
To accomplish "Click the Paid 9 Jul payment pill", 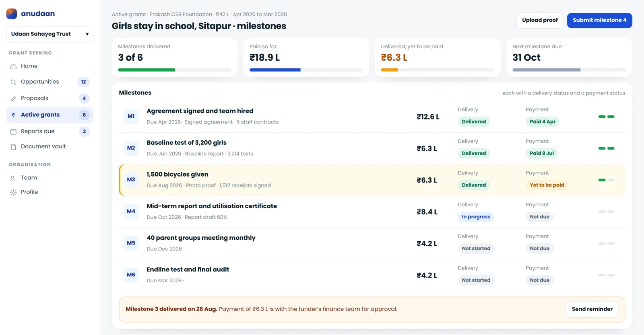I will click(x=542, y=153).
